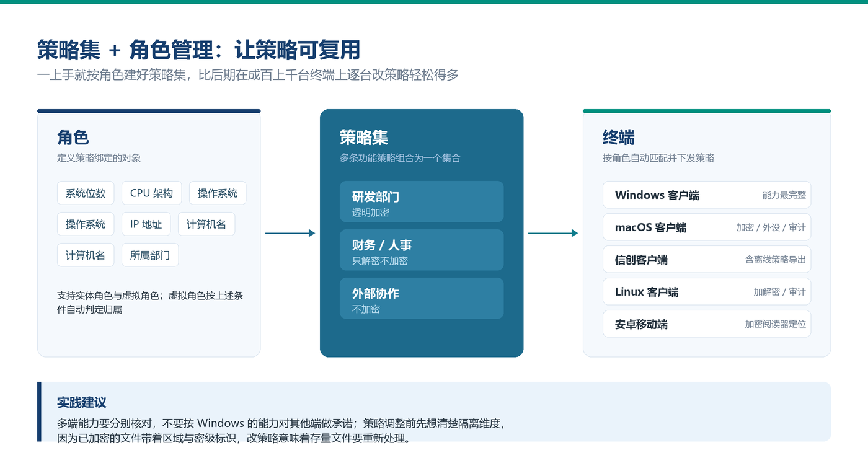The image size is (868, 471).
Task: Select the CPU 架构 attribute chip
Action: (151, 193)
